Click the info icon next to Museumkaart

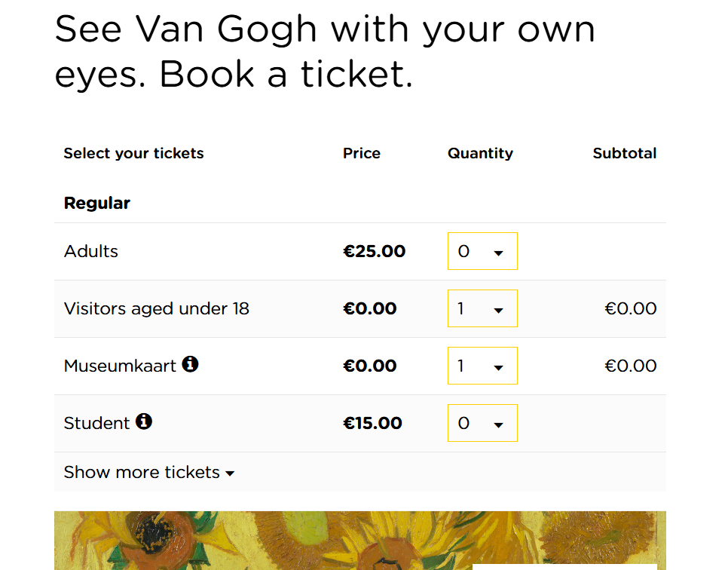coord(191,365)
